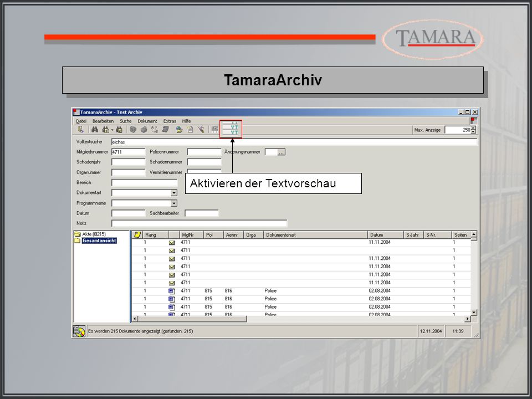Open the Dokument menu
The height and width of the screenshot is (399, 532).
click(147, 121)
